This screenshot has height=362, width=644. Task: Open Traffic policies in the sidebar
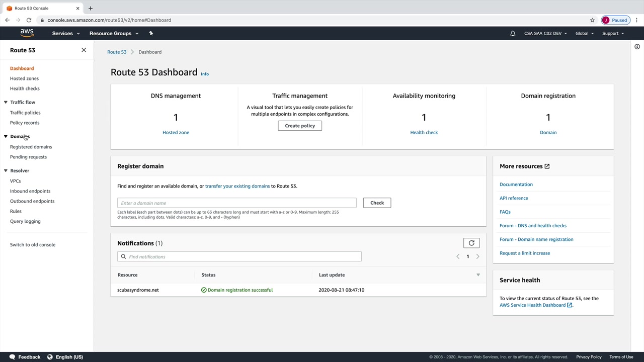pyautogui.click(x=25, y=113)
